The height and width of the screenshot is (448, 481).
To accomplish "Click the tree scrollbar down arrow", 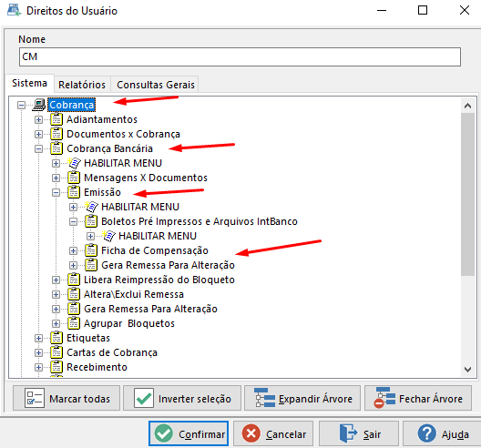I will (467, 369).
